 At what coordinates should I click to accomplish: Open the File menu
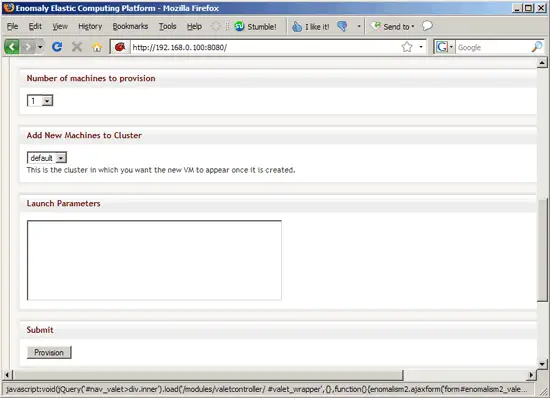click(x=12, y=26)
